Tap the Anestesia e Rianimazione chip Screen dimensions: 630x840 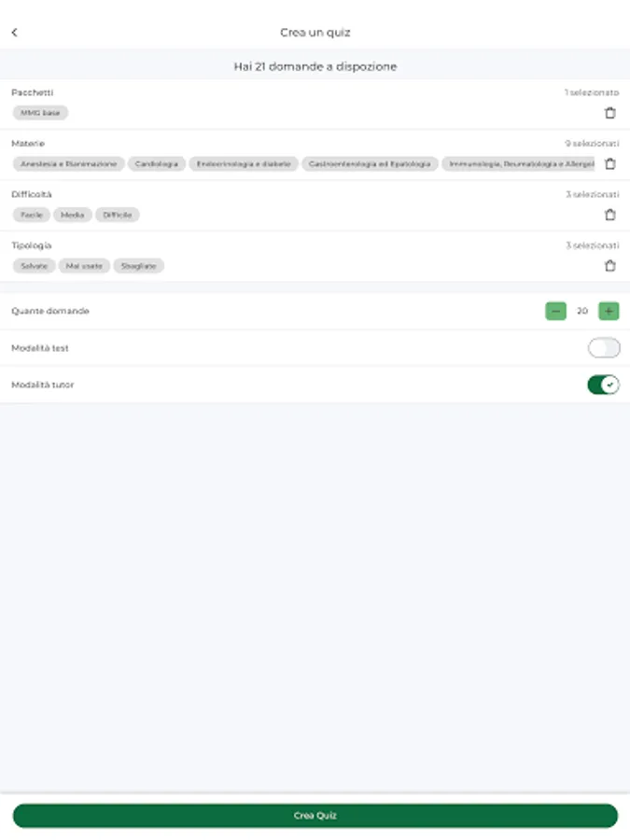[69, 163]
